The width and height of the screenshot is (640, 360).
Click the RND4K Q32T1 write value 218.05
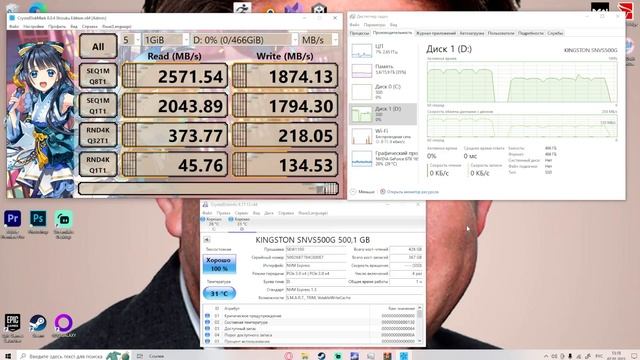285,135
